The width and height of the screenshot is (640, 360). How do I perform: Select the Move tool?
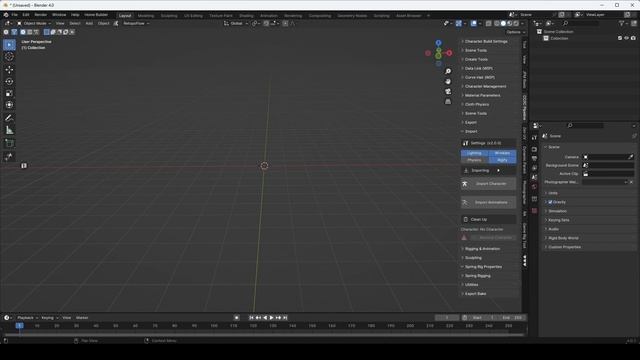pos(9,70)
